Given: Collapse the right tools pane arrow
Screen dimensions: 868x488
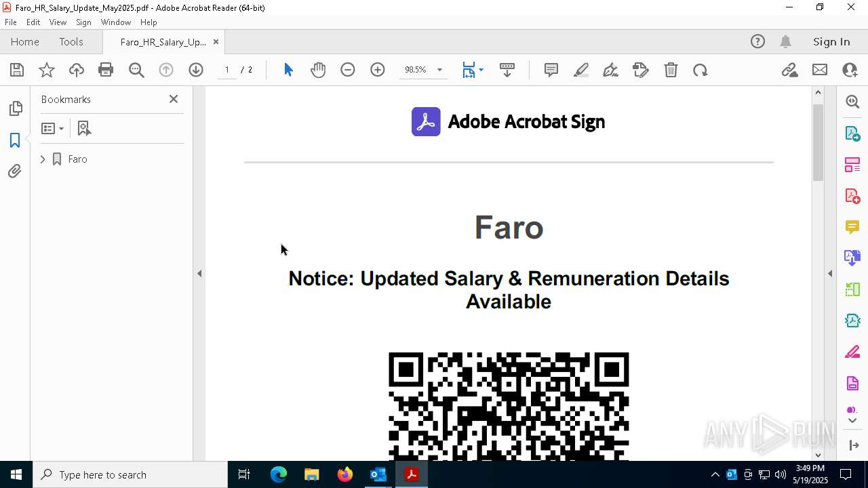Looking at the screenshot, I should pos(830,274).
